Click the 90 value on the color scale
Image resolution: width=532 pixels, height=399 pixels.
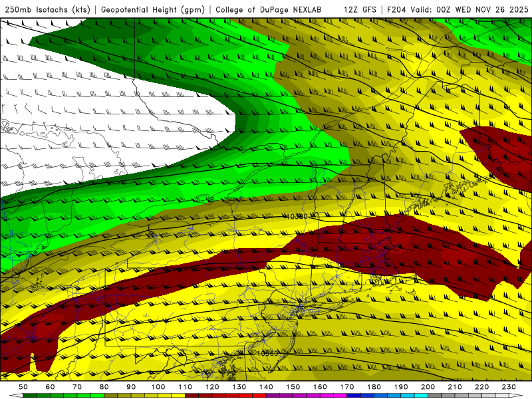131,387
